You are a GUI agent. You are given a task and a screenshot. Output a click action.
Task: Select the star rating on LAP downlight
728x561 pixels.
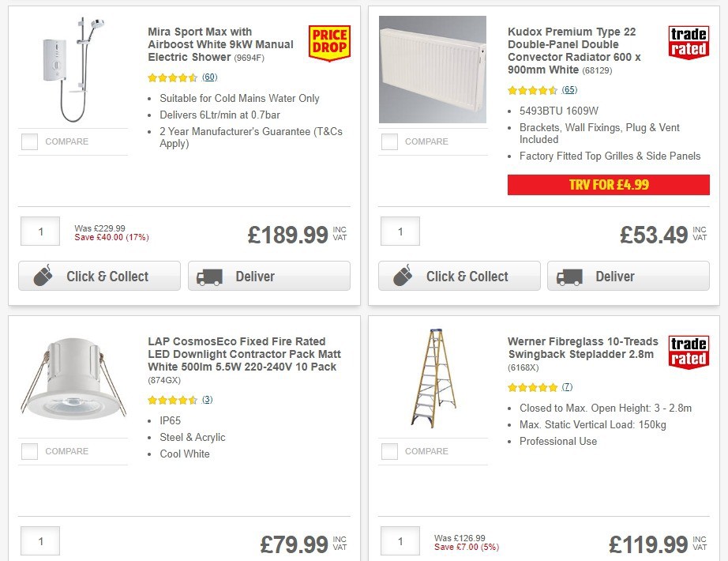[173, 400]
